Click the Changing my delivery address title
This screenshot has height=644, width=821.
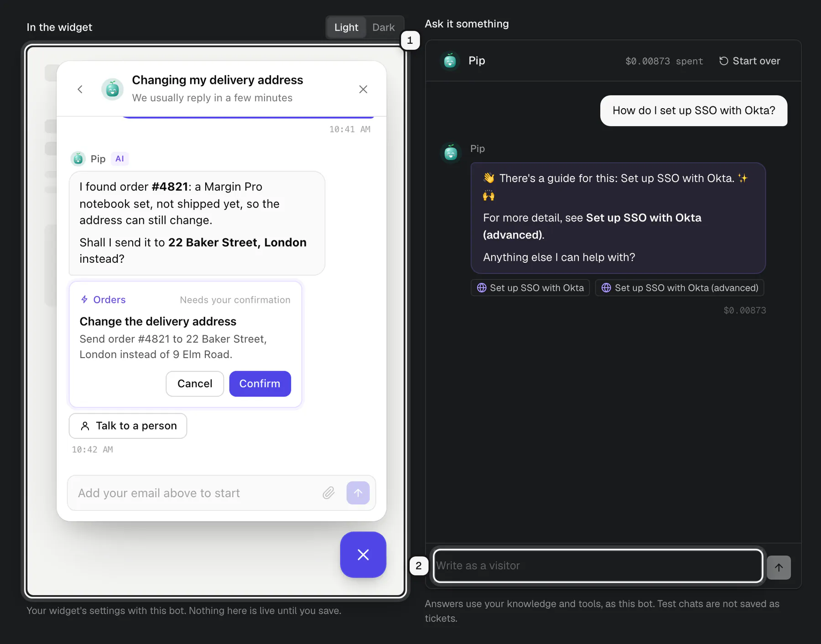point(218,80)
